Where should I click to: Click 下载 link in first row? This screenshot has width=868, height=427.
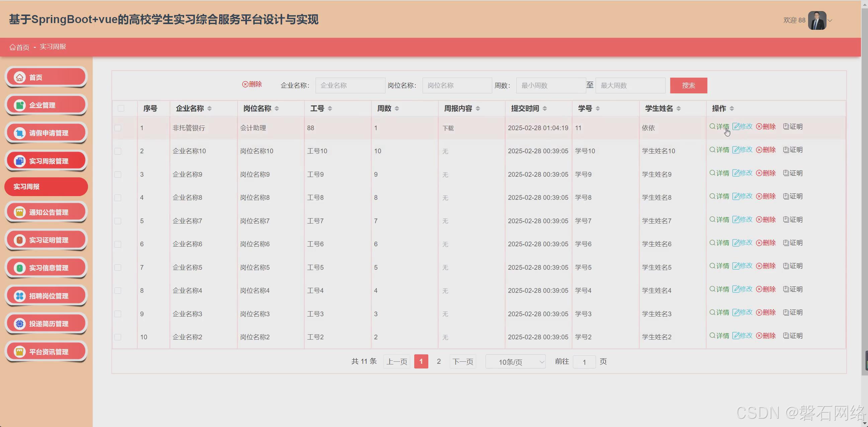click(448, 129)
